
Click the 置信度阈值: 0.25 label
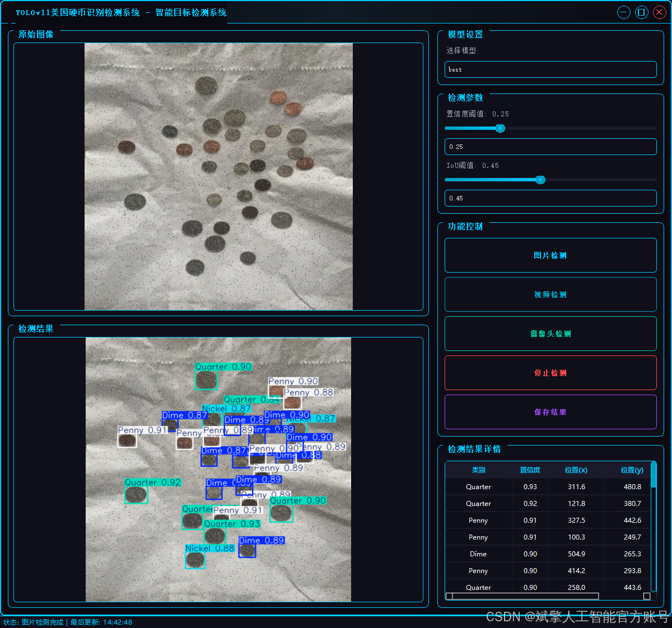[478, 114]
